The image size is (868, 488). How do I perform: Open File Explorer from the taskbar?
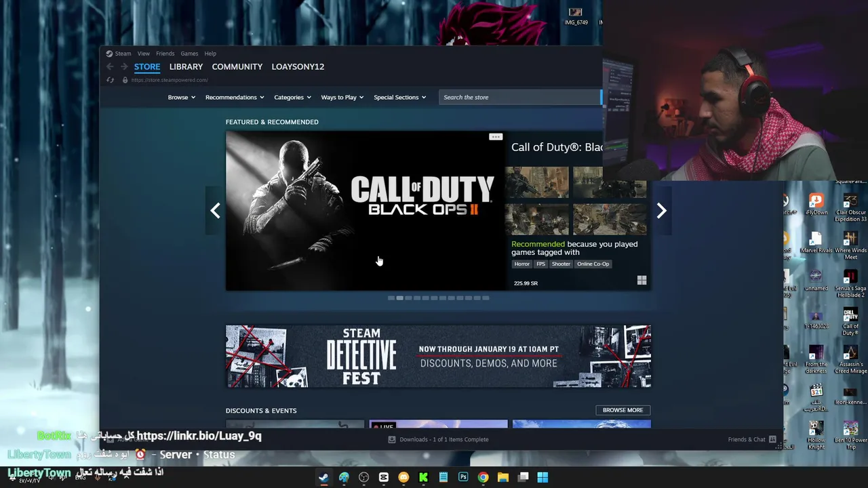point(503,477)
